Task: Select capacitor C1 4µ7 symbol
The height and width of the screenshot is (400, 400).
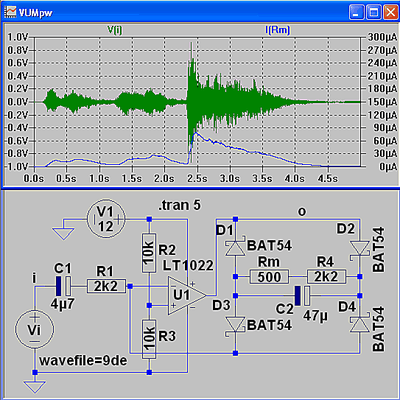Action: (x=63, y=286)
